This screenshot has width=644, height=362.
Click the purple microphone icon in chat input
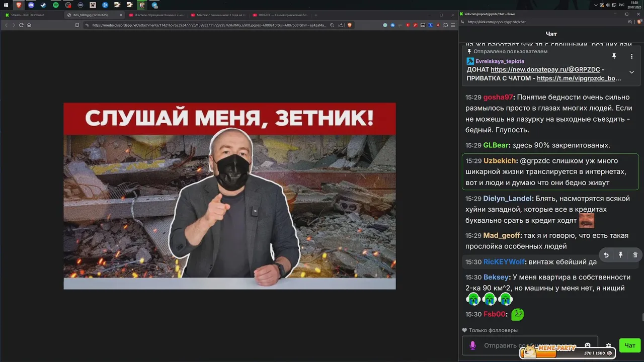pyautogui.click(x=472, y=345)
